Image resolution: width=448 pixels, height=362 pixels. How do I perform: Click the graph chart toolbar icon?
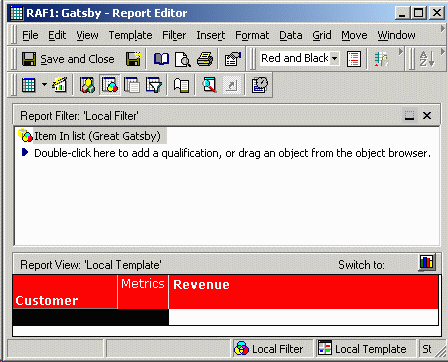(x=60, y=85)
